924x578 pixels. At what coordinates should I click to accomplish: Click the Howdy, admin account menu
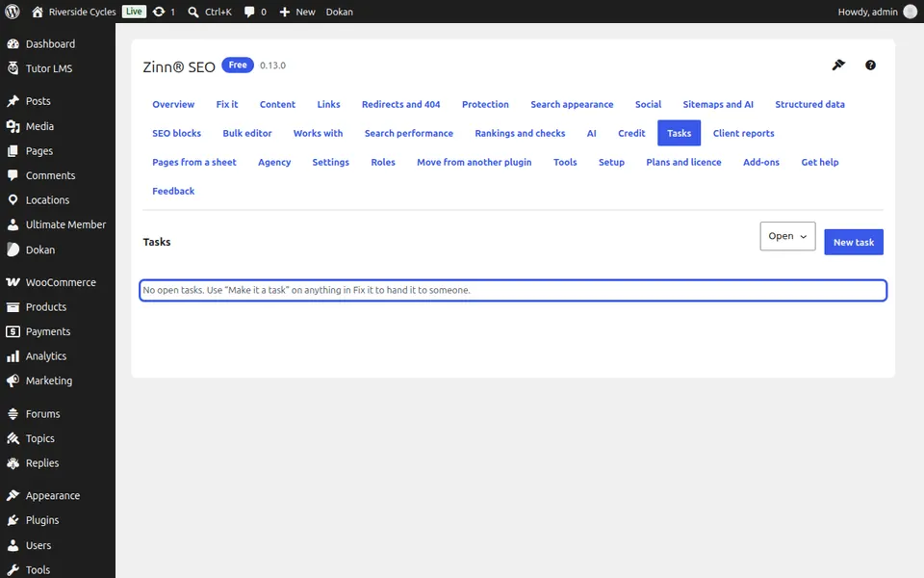[877, 12]
